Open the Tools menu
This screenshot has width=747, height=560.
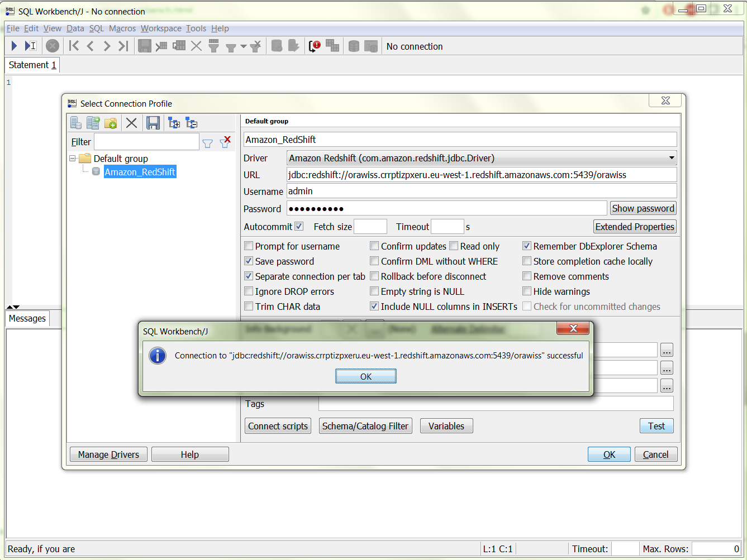coord(196,28)
